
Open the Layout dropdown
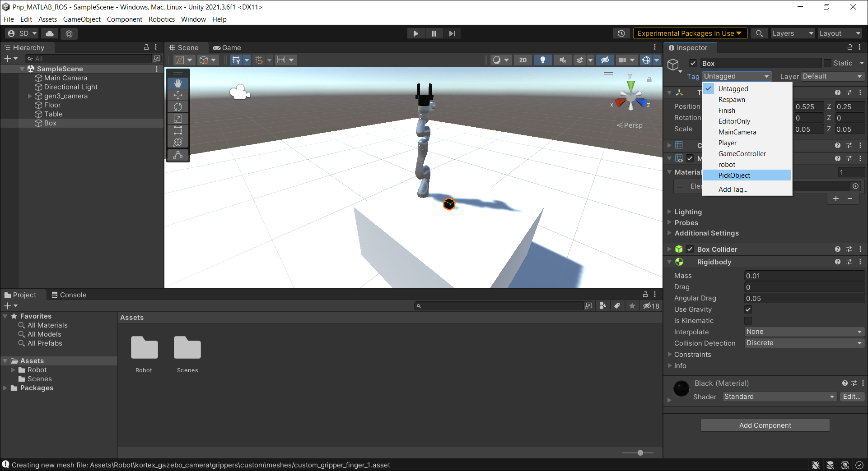tap(840, 33)
